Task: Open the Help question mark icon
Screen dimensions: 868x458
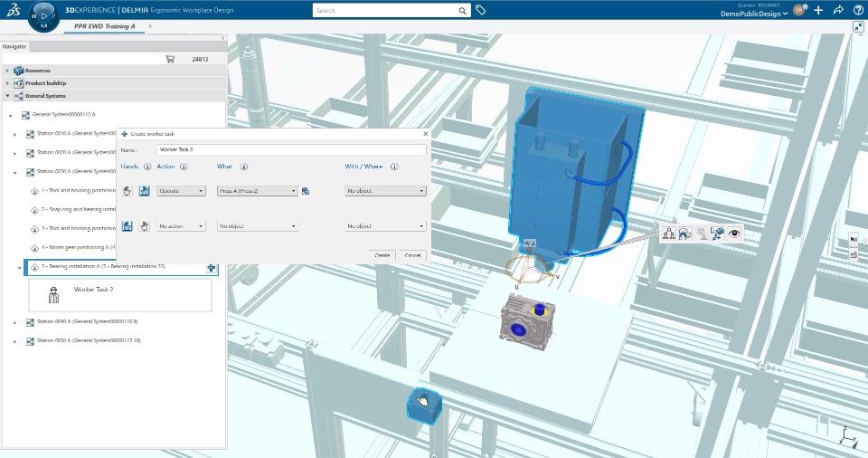Action: pos(858,10)
